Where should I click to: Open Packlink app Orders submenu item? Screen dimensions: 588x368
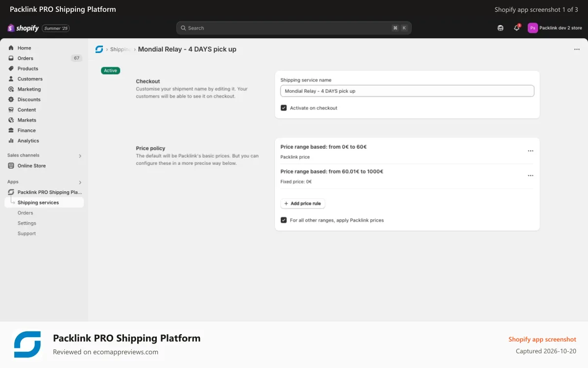pos(25,213)
